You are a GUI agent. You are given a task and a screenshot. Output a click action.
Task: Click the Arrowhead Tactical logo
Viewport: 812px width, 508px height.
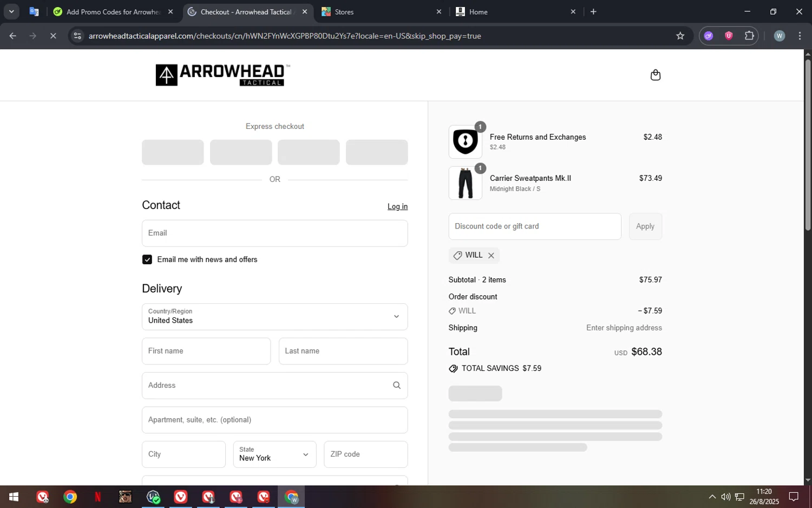click(222, 75)
